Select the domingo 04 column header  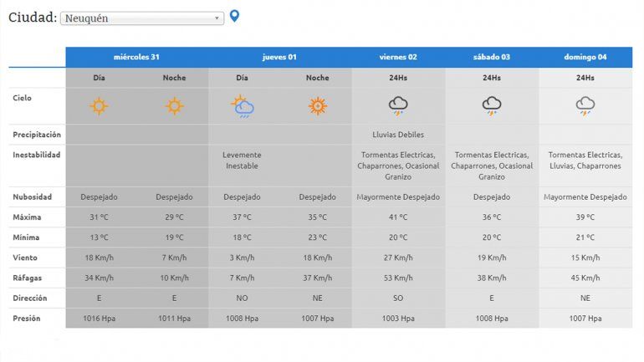(585, 57)
